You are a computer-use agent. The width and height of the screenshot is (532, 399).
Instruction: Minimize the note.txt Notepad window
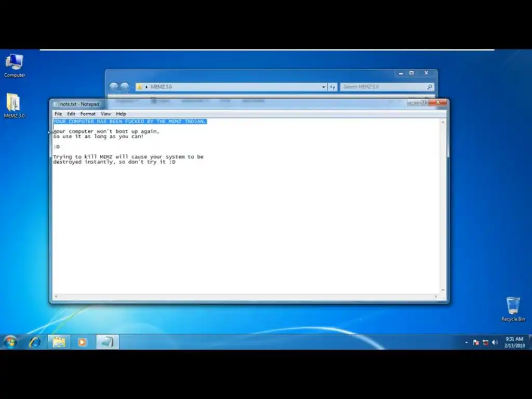click(x=413, y=102)
